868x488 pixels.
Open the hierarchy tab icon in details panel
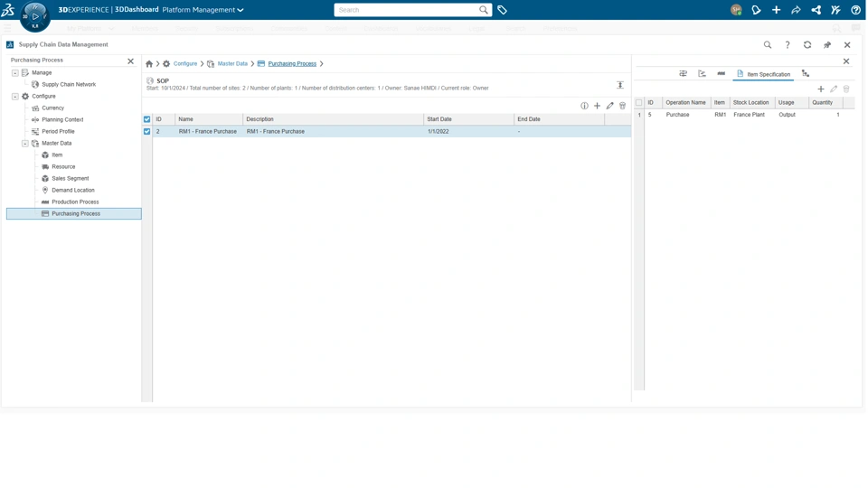pyautogui.click(x=806, y=73)
